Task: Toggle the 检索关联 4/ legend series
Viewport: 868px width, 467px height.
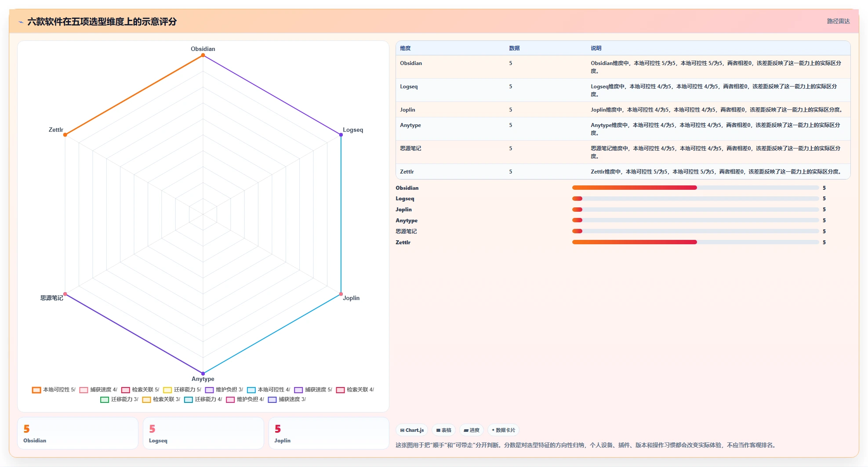Action: (x=355, y=390)
